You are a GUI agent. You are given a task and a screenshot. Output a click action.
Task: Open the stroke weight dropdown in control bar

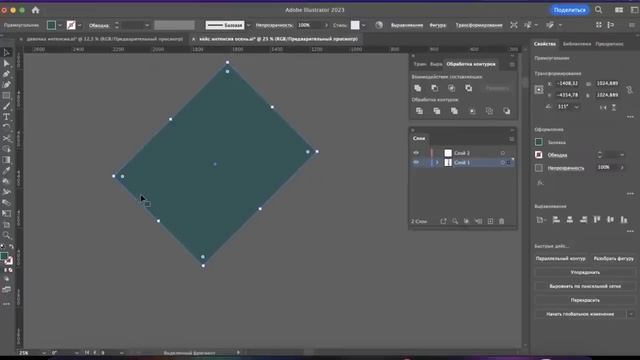(147, 25)
